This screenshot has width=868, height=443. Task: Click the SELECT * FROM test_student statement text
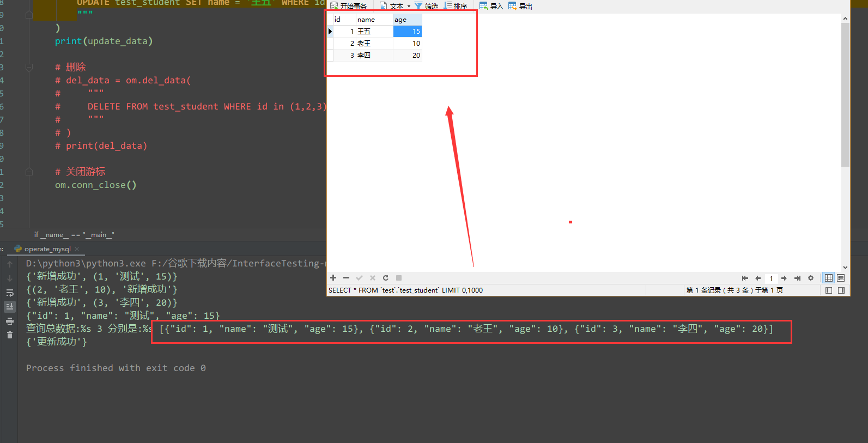click(x=405, y=290)
